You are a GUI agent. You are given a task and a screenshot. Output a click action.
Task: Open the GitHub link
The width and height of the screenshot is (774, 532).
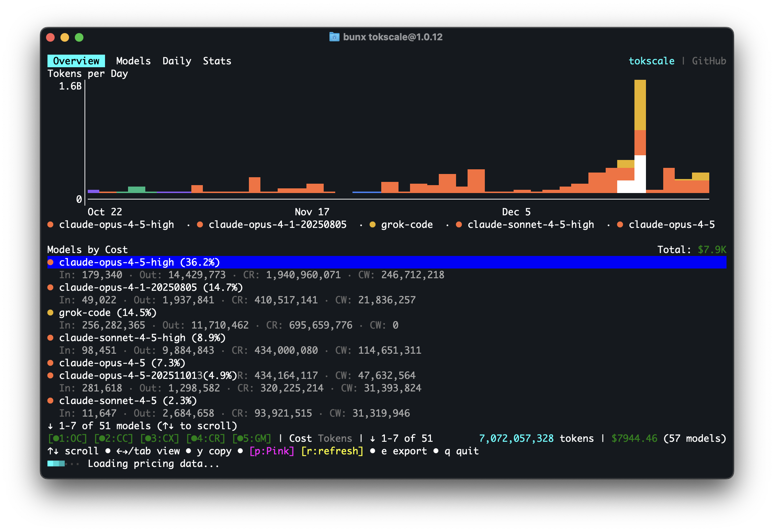click(x=709, y=61)
